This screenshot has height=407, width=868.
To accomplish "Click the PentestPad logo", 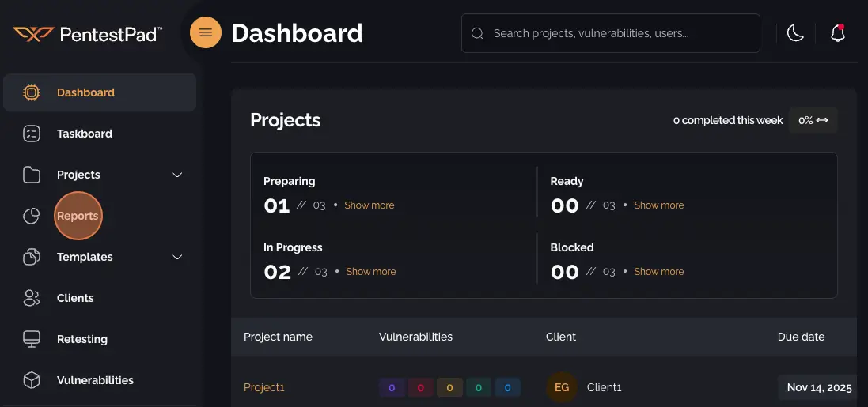I will (x=88, y=34).
